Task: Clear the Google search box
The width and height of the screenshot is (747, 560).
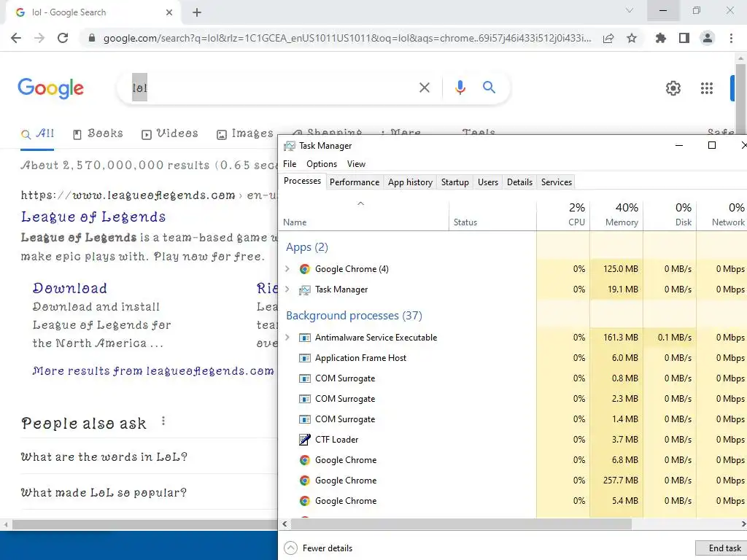Action: click(424, 87)
